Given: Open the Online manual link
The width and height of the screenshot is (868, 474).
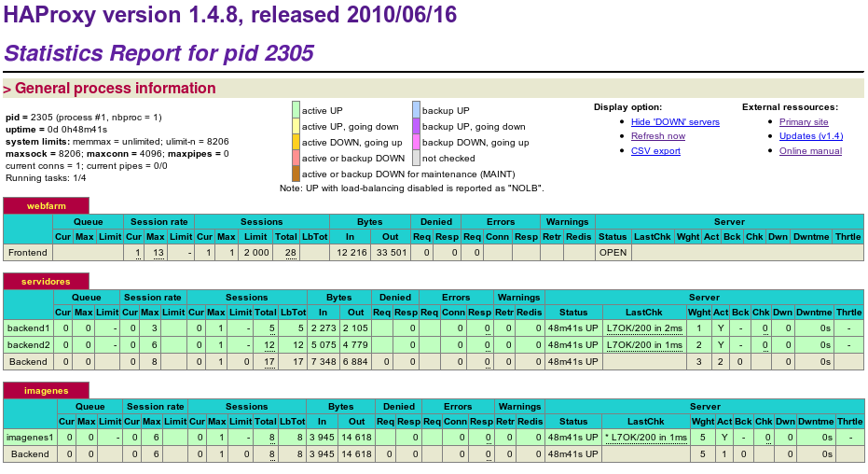Looking at the screenshot, I should [810, 150].
